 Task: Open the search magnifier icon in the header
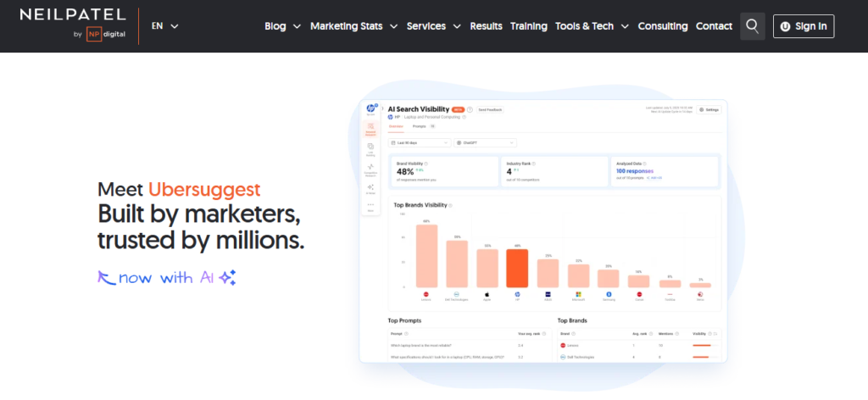(x=753, y=26)
